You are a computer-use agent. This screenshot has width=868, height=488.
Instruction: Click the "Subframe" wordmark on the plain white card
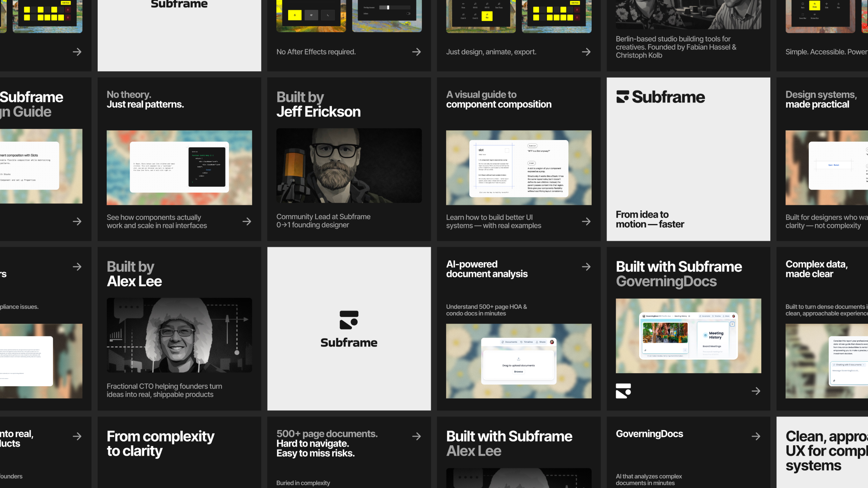349,343
